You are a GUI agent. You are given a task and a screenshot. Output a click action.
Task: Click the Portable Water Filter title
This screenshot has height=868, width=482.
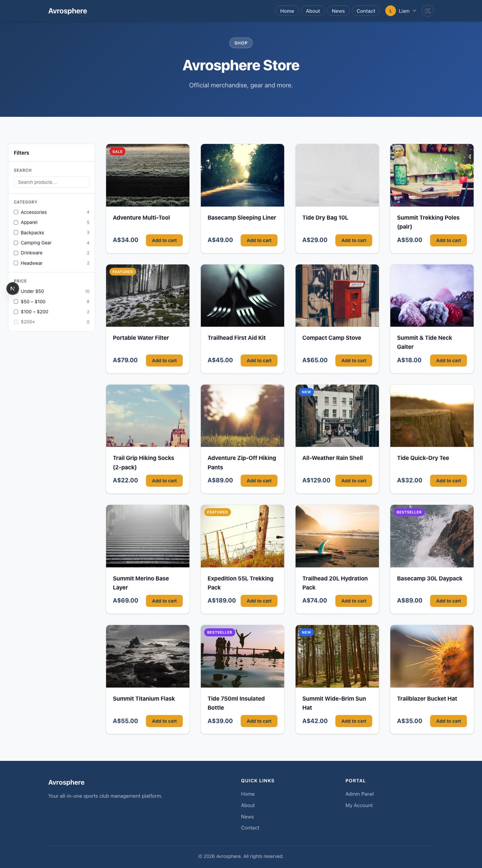[x=141, y=338]
